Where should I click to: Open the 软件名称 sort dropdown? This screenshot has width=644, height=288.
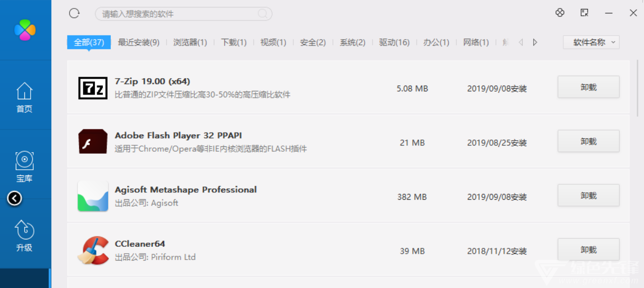pyautogui.click(x=591, y=42)
